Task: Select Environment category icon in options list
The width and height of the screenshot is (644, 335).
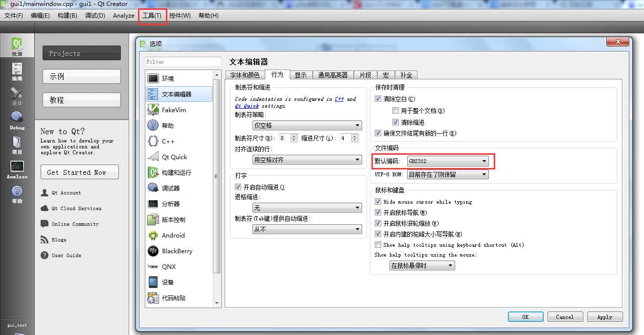Action: (x=153, y=78)
